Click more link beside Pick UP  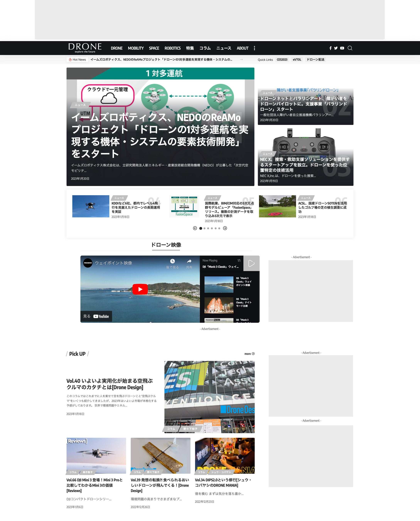[x=249, y=354]
